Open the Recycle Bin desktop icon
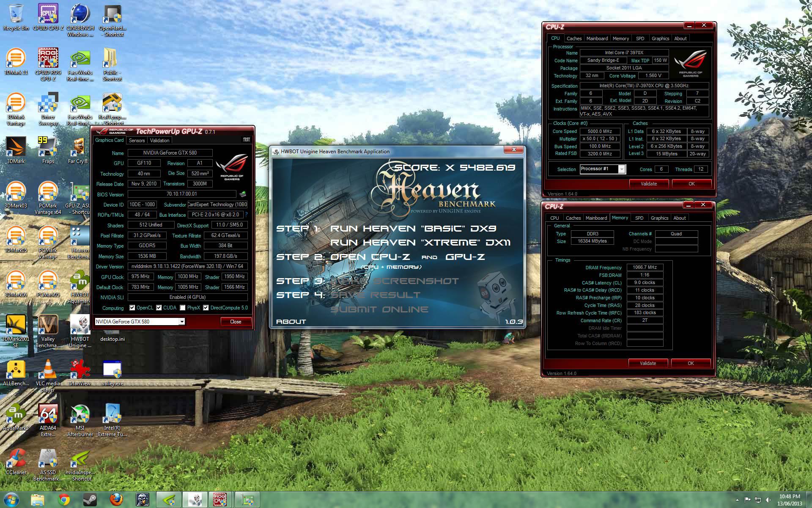 (x=16, y=17)
